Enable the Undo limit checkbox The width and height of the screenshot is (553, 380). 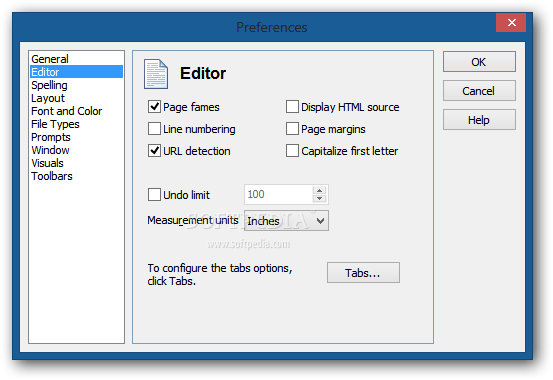154,194
